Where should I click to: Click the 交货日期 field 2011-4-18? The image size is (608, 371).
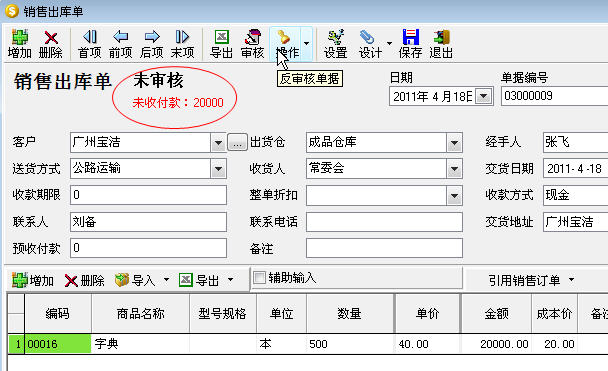click(575, 168)
